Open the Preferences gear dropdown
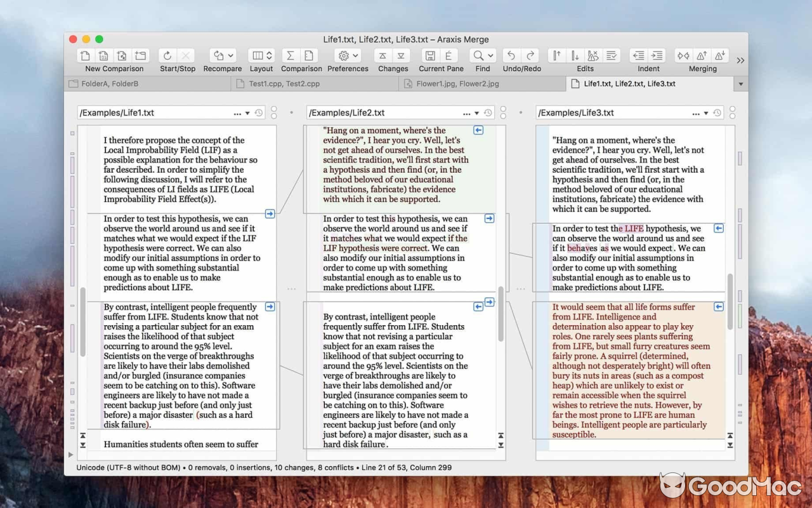Image resolution: width=812 pixels, height=508 pixels. click(348, 56)
